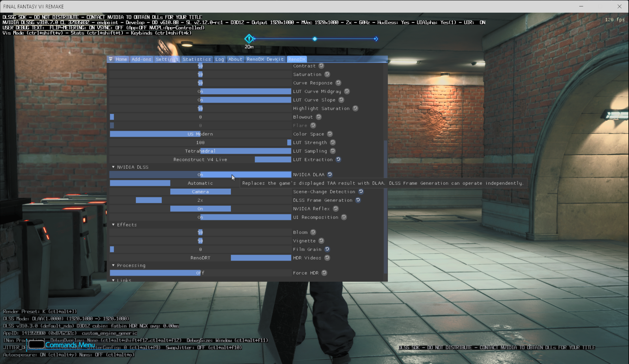The width and height of the screenshot is (629, 364).
Task: Switch to the RenoDX DevKit tab
Action: click(x=265, y=59)
